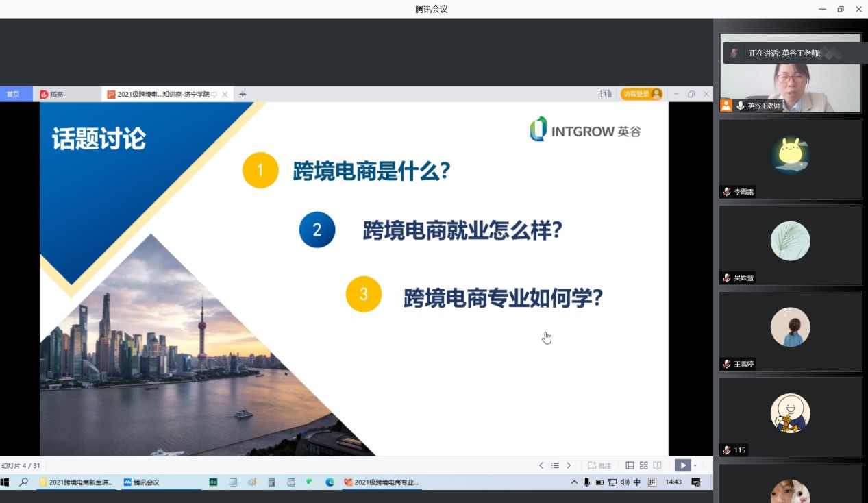Expand the slideshow play options dropdown arrow

pyautogui.click(x=695, y=465)
